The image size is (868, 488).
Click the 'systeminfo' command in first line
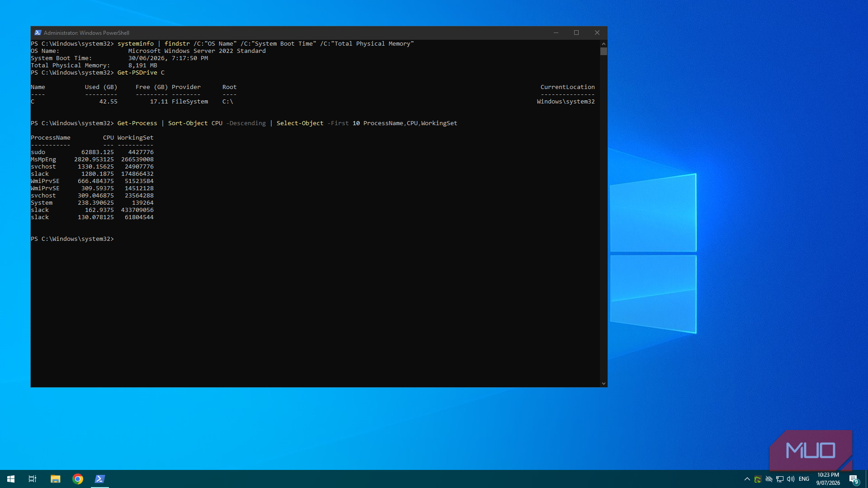click(136, 44)
